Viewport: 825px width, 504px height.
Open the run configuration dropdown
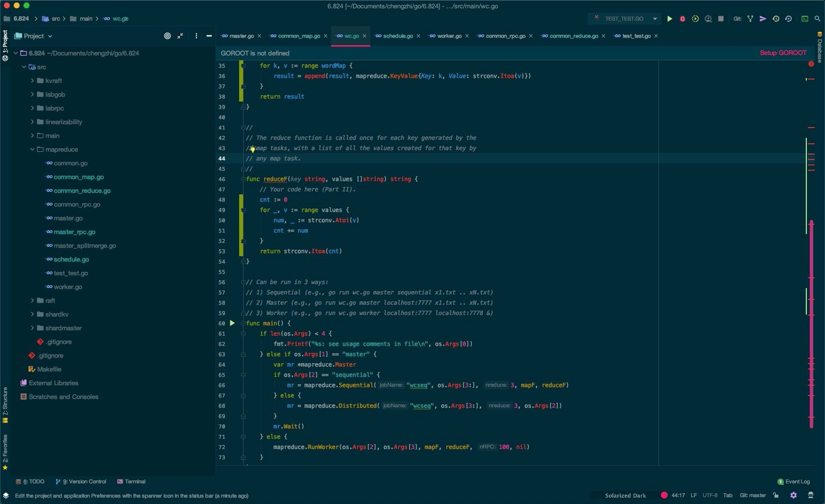point(624,19)
